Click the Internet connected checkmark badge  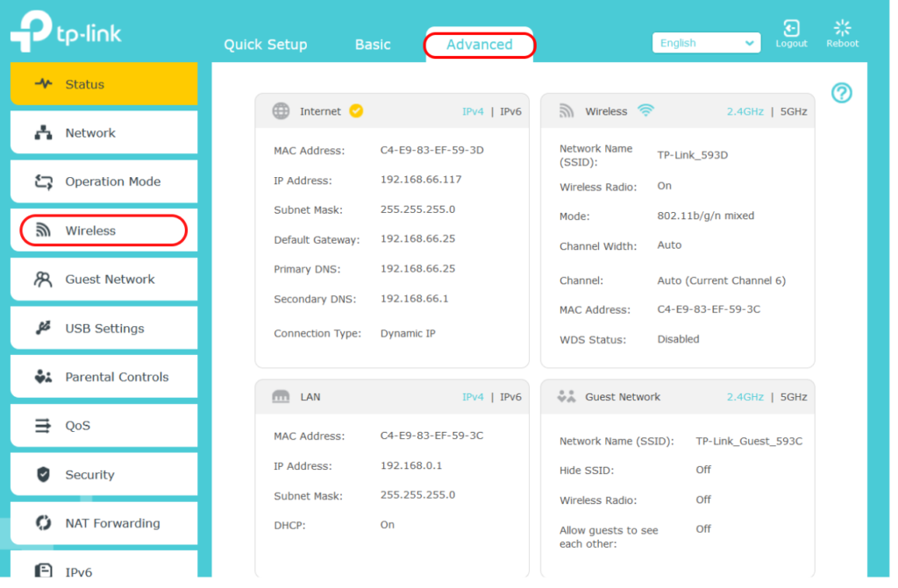tap(356, 110)
